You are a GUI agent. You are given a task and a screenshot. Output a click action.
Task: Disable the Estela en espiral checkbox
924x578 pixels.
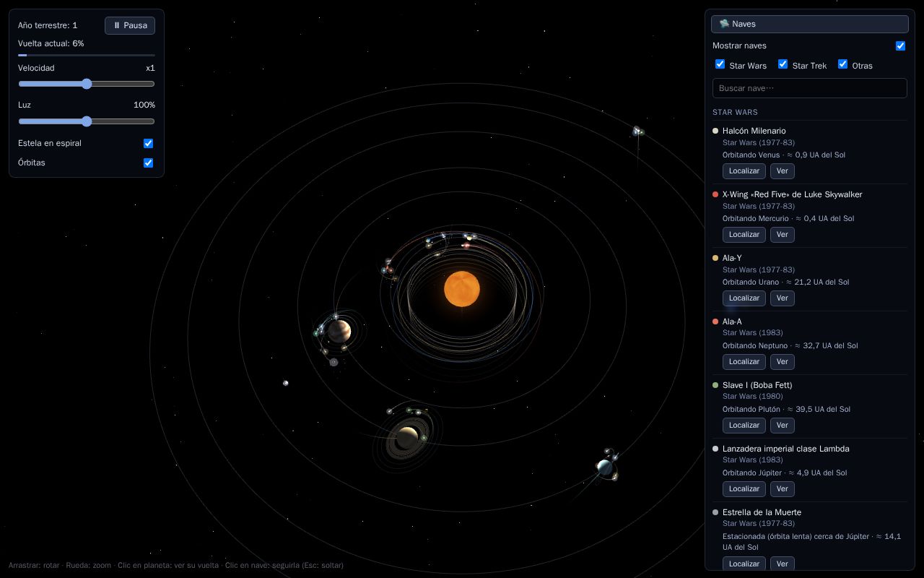[149, 143]
